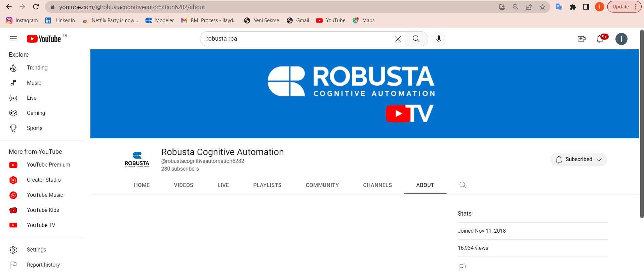Clear the search box text

point(398,39)
